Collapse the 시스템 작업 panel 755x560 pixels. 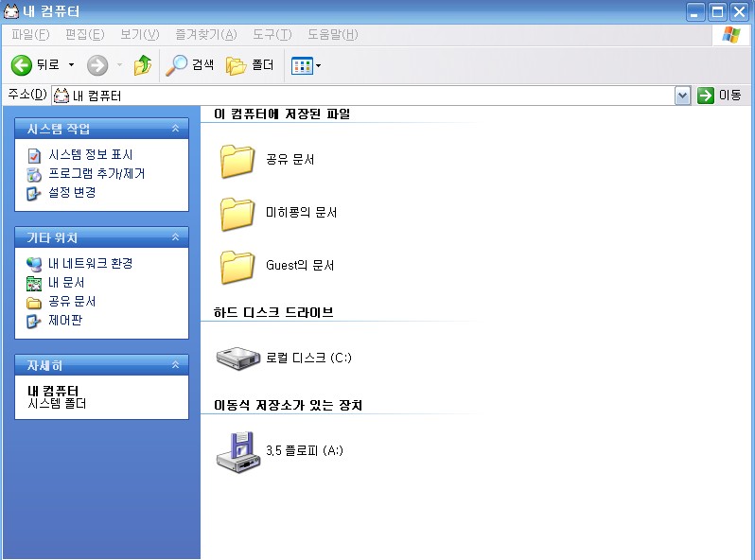(x=175, y=128)
